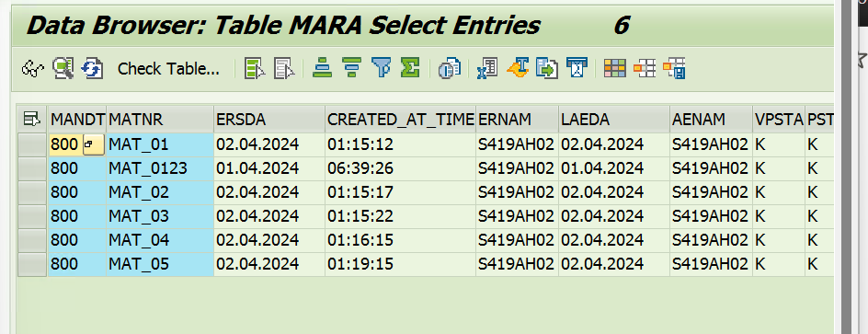The height and width of the screenshot is (334, 868).
Task: Click the Display (glasses) toolbar icon
Action: (33, 69)
